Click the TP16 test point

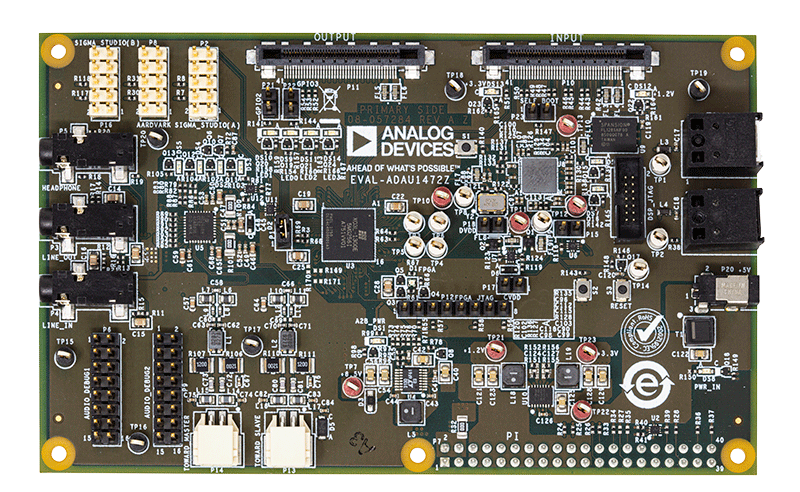coord(137,442)
